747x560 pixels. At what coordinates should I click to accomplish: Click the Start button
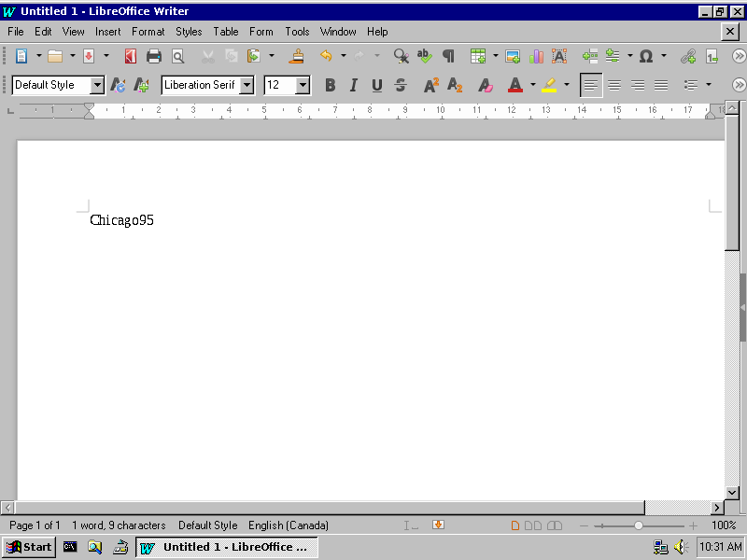coord(29,547)
